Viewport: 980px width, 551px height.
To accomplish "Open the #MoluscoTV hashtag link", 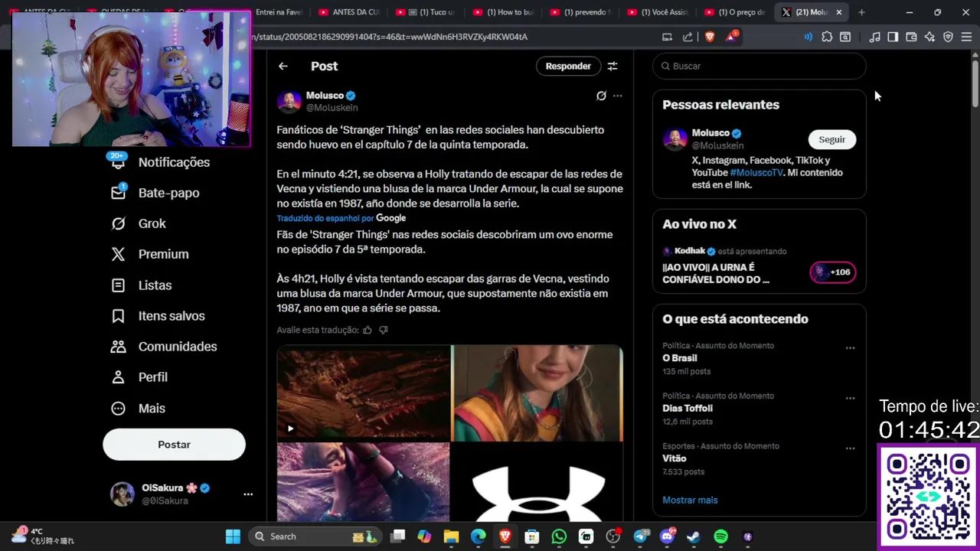I will click(x=756, y=173).
